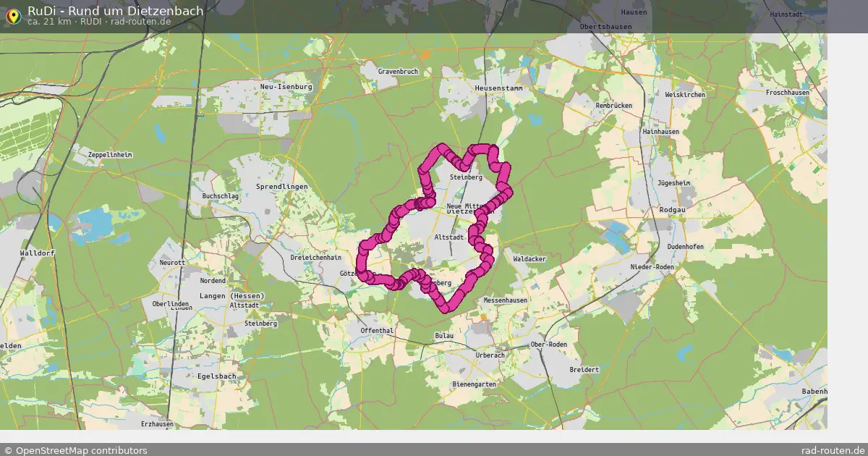
Task: Click the Offenthal map label
Action: pos(377,331)
